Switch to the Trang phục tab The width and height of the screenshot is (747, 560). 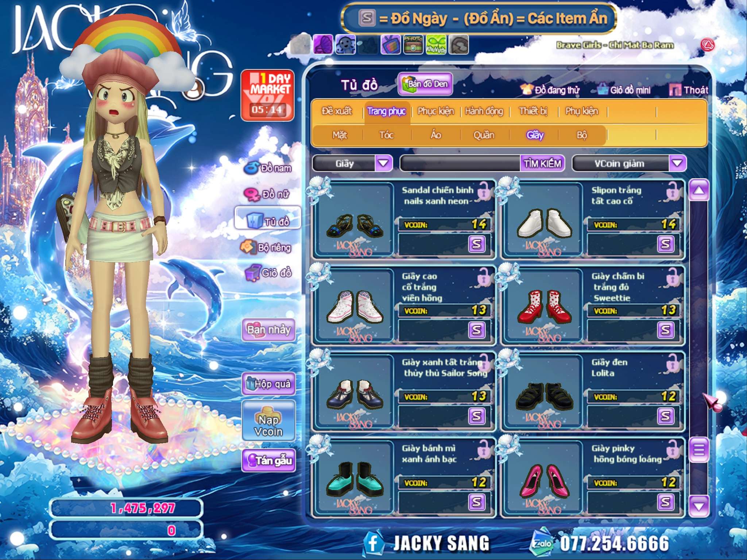[386, 111]
